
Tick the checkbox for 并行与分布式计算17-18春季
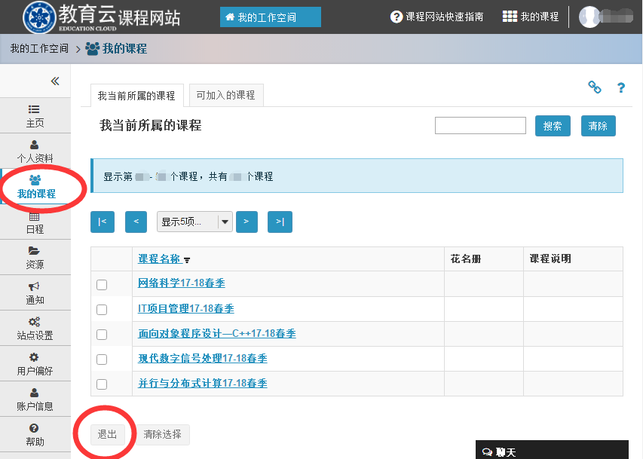[101, 384]
